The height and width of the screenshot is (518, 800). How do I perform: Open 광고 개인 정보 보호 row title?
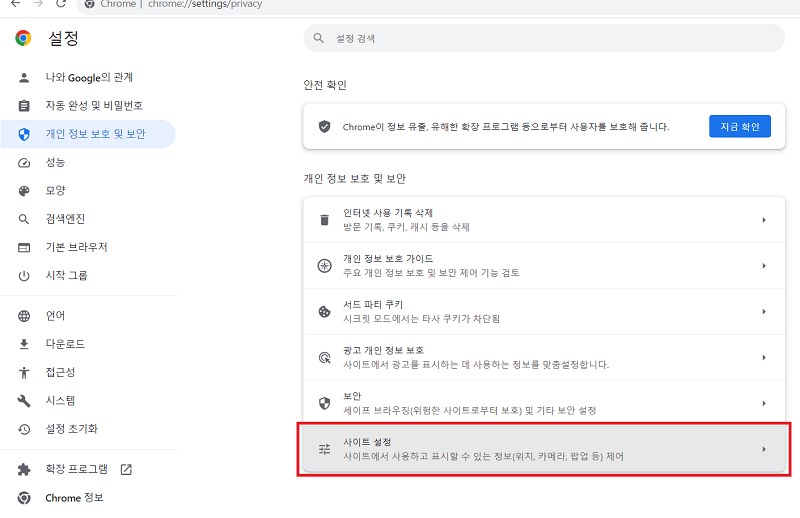pos(383,351)
